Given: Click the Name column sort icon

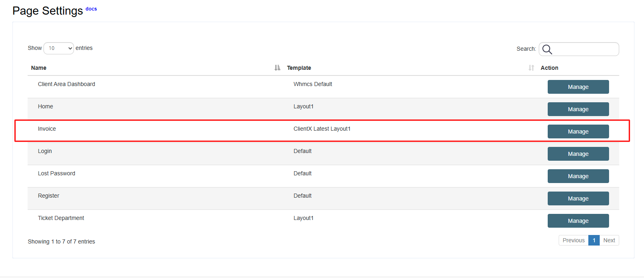Looking at the screenshot, I should [277, 68].
